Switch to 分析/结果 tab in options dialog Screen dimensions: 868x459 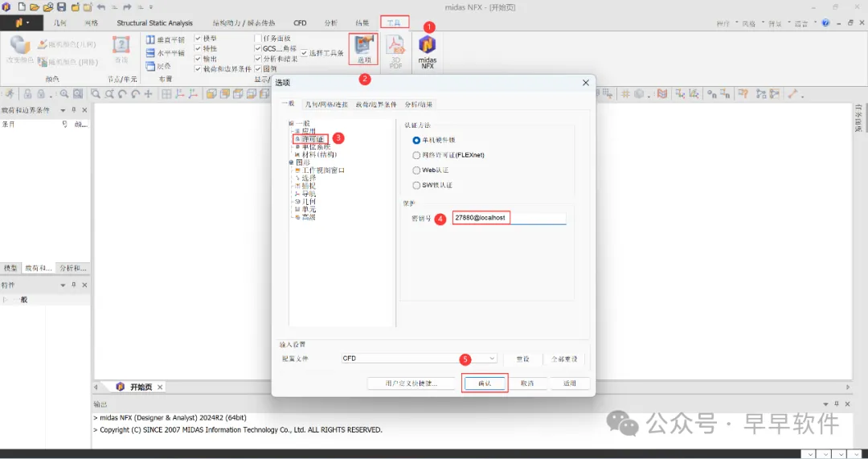point(419,104)
